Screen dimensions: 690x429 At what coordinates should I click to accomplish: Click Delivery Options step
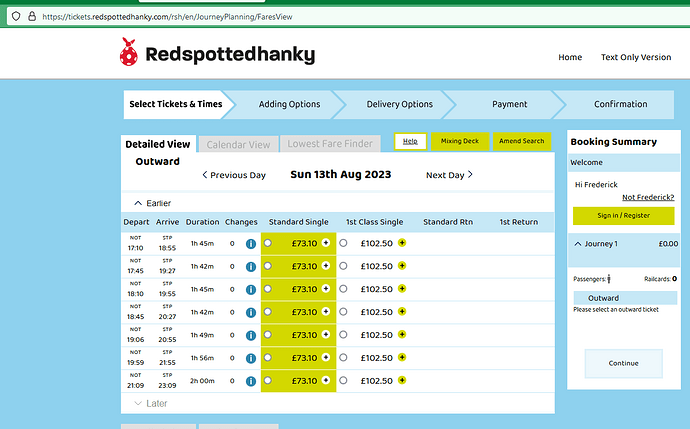tap(400, 104)
